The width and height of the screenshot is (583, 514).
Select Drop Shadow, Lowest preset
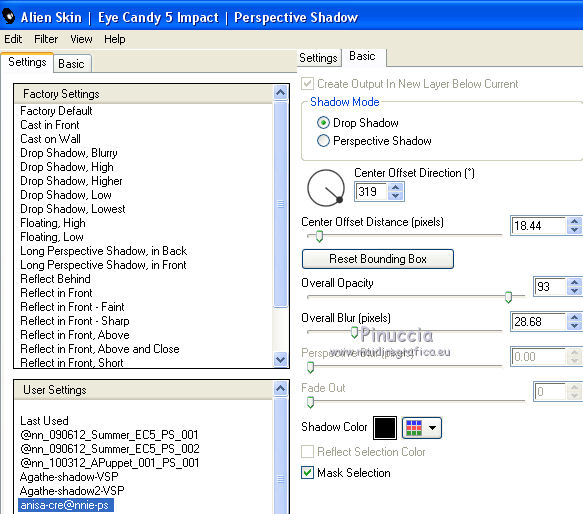73,209
